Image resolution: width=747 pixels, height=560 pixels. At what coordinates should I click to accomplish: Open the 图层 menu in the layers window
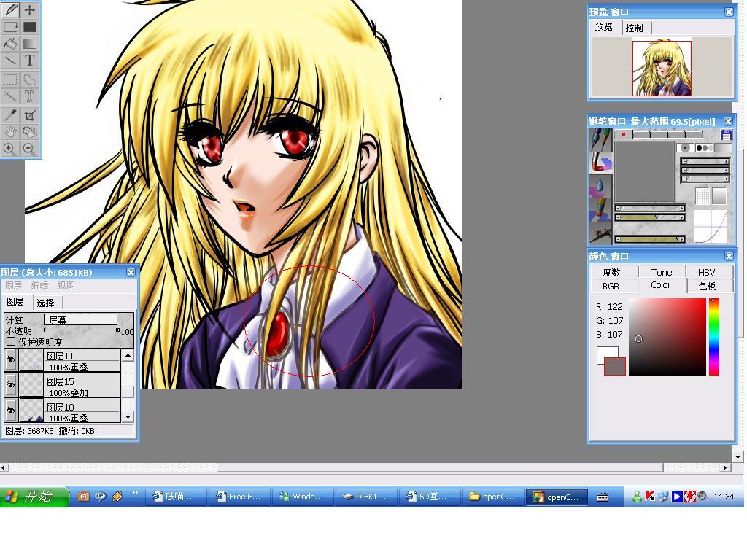(13, 286)
